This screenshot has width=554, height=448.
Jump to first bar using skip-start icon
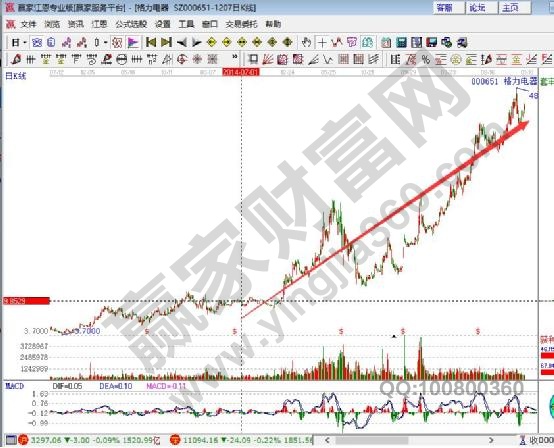click(x=151, y=43)
